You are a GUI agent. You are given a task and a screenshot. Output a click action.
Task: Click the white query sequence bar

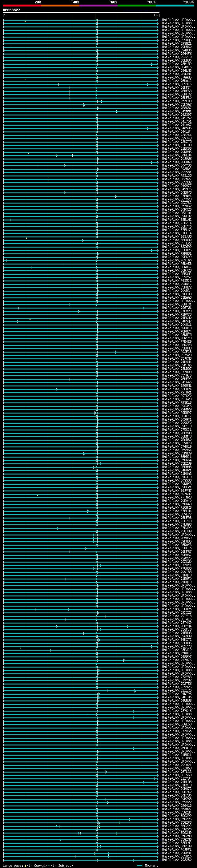pos(81,12)
